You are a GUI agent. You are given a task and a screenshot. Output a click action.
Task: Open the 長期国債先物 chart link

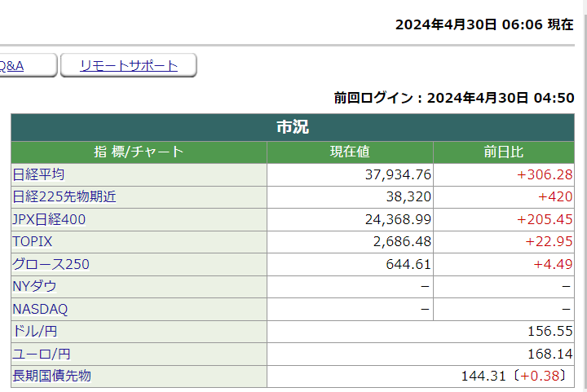(x=51, y=376)
